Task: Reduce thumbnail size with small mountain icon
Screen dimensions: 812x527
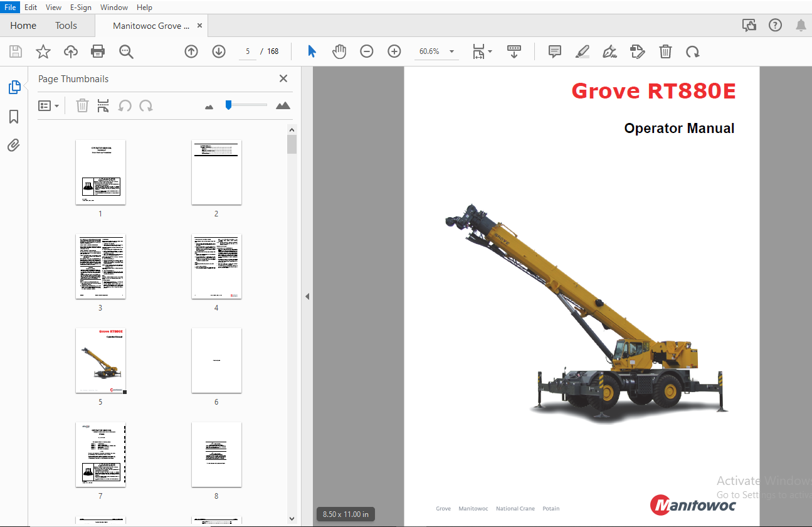Action: pos(209,107)
